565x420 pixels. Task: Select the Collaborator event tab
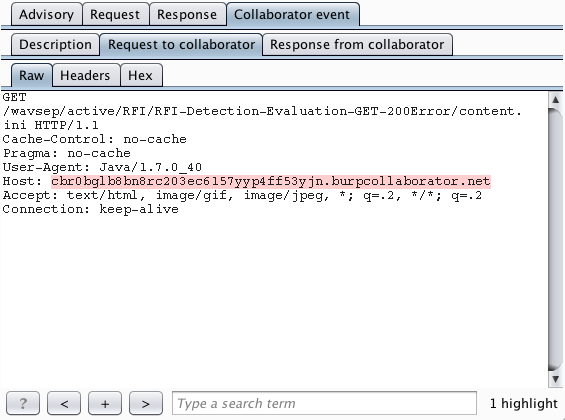coord(293,15)
